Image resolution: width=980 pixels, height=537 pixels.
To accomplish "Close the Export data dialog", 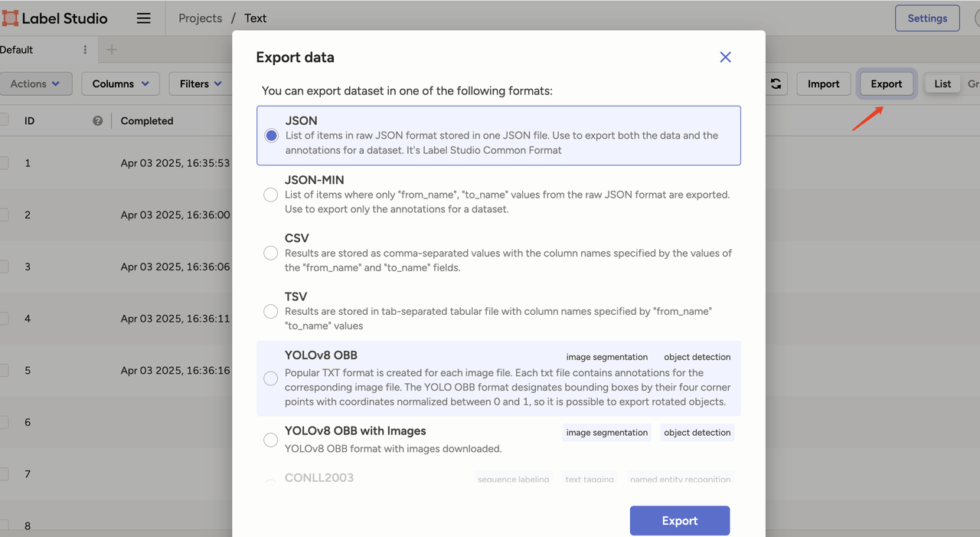I will (x=725, y=57).
